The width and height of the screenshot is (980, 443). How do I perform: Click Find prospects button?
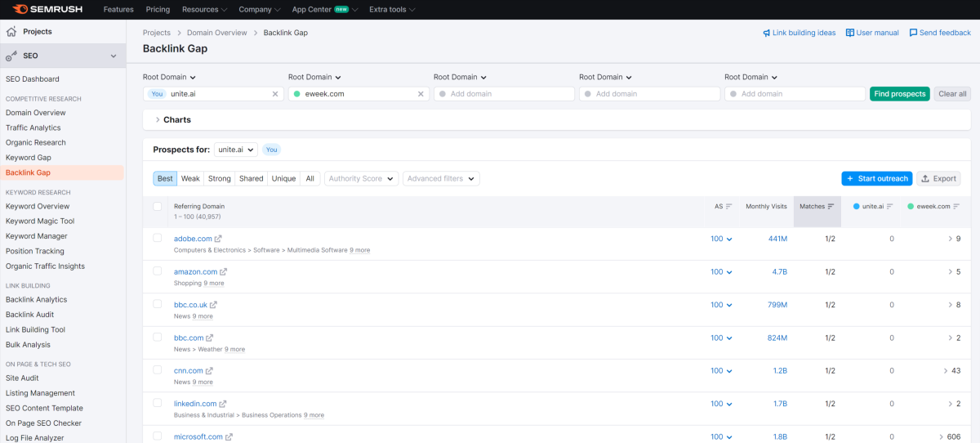click(900, 94)
